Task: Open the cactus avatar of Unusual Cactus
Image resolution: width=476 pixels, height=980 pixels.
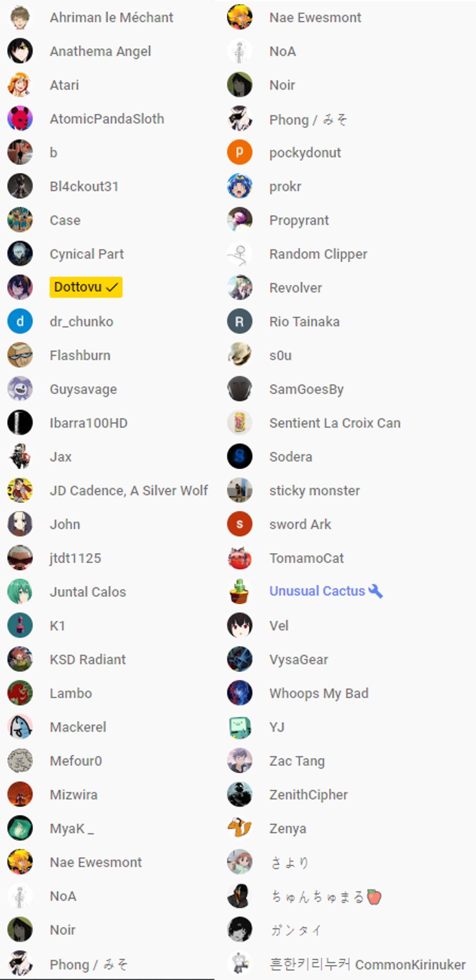Action: pos(240,592)
